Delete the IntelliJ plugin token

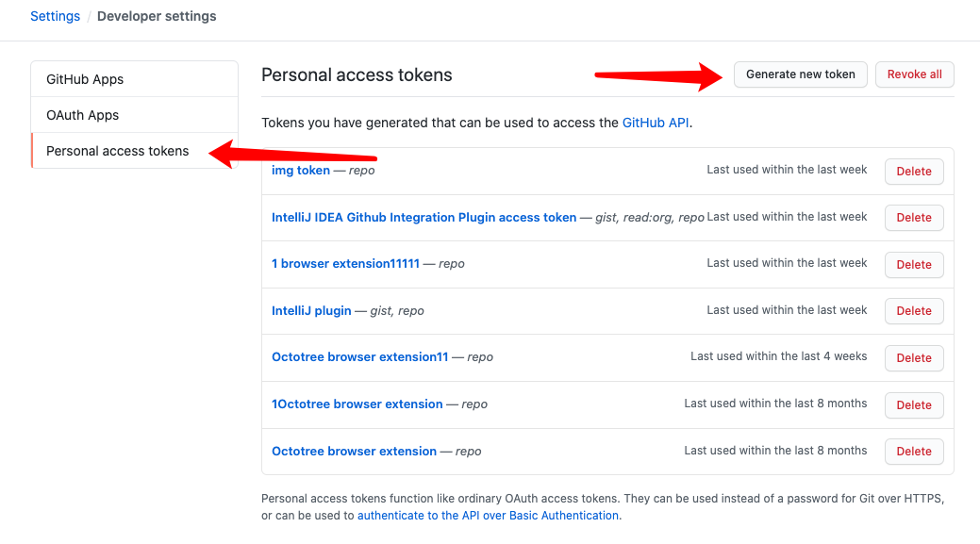tap(913, 311)
